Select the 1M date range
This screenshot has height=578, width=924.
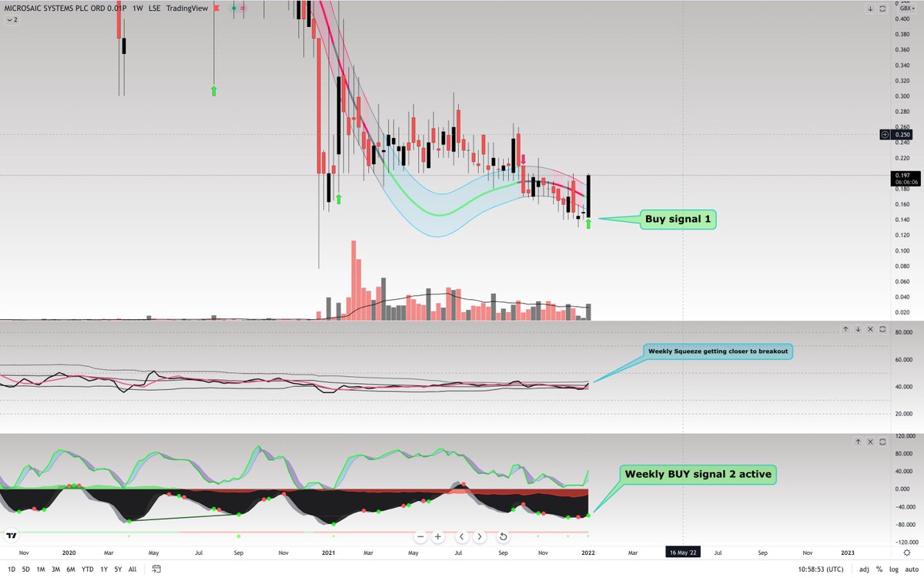point(41,570)
